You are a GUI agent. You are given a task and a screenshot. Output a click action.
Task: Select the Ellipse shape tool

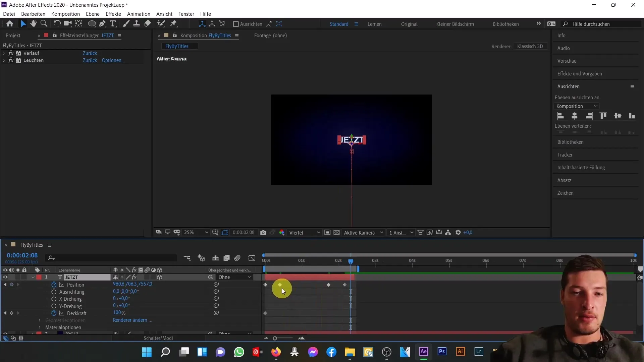(92, 23)
